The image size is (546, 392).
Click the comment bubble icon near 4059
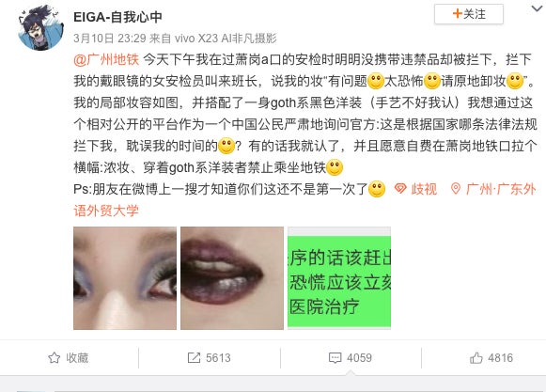click(x=335, y=358)
